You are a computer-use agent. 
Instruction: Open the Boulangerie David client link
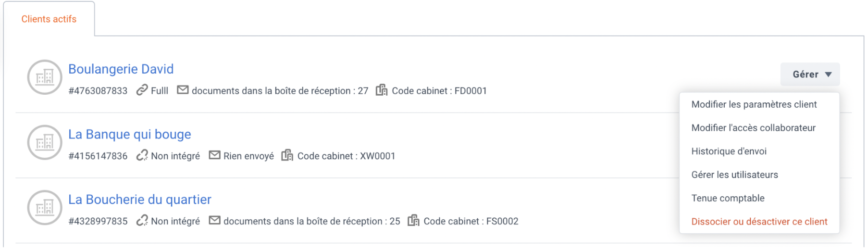[x=121, y=69]
